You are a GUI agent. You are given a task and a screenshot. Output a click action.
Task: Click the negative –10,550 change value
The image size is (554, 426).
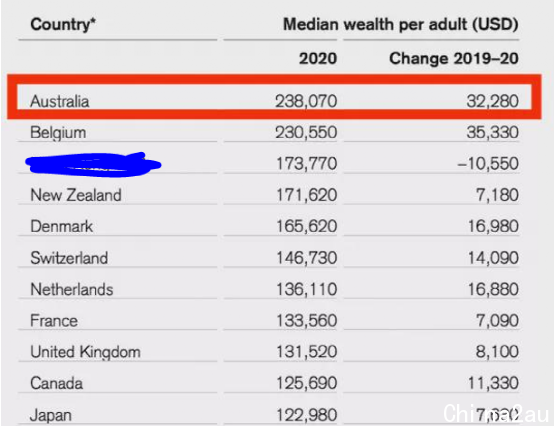(488, 164)
